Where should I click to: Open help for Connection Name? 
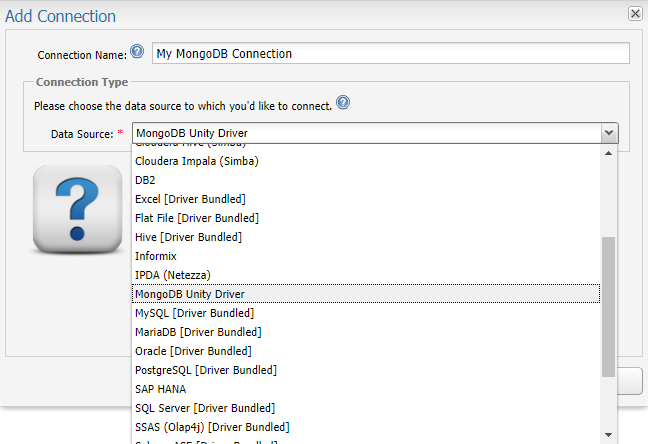click(137, 52)
